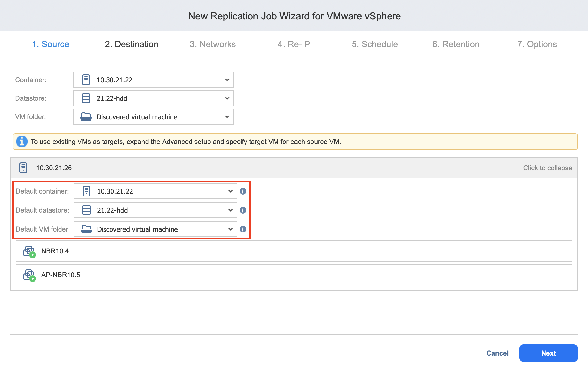This screenshot has width=588, height=374.
Task: Click the info icon in the yellow notice banner
Action: (22, 141)
